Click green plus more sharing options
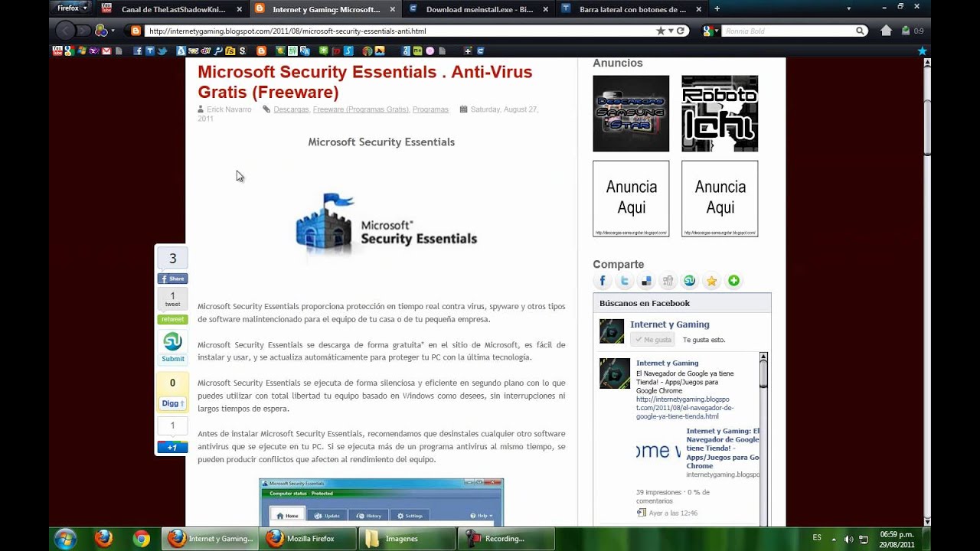Screen dimensions: 980x551 733,281
